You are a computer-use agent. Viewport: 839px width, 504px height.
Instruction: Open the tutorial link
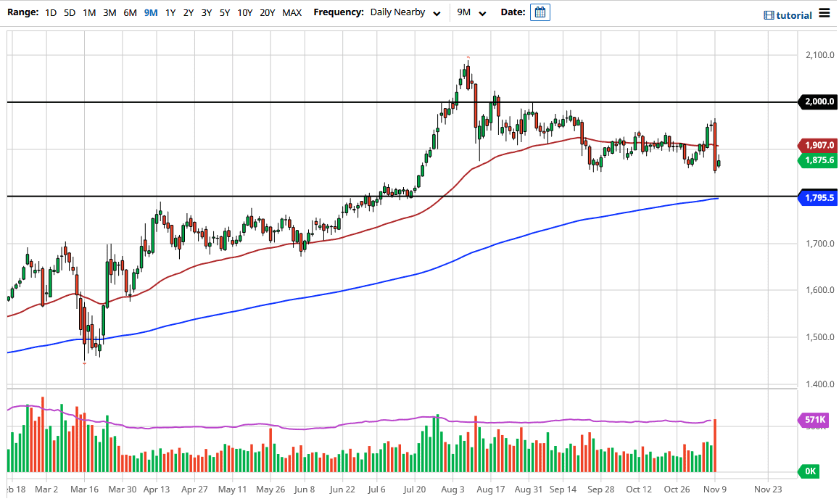coord(794,15)
